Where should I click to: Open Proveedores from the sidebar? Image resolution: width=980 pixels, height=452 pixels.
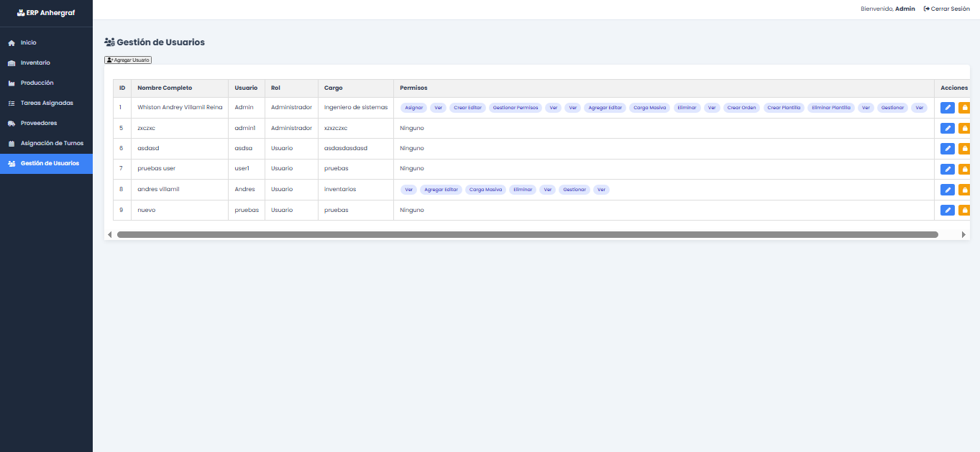tap(38, 124)
